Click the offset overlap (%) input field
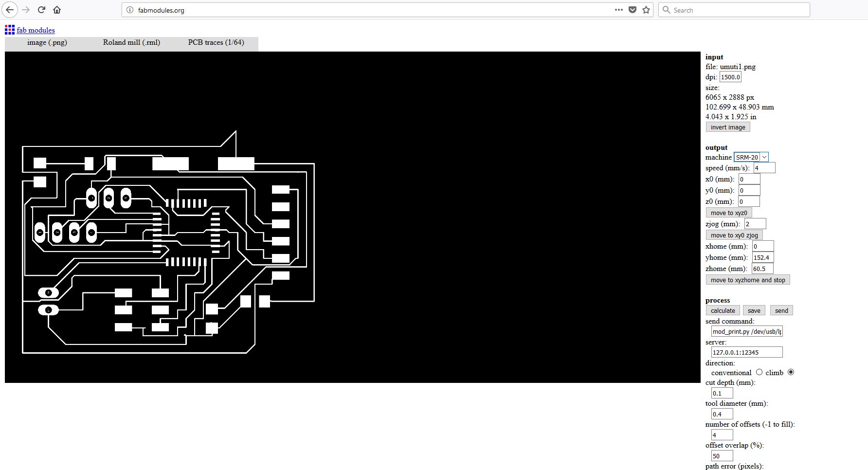 (722, 456)
